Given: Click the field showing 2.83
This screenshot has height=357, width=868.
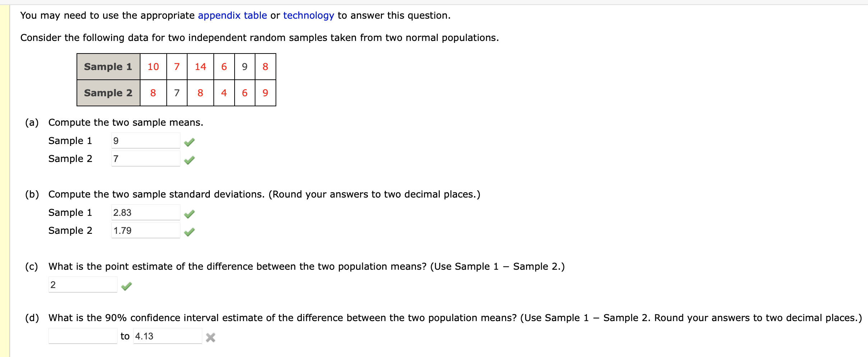Looking at the screenshot, I should pyautogui.click(x=145, y=212).
